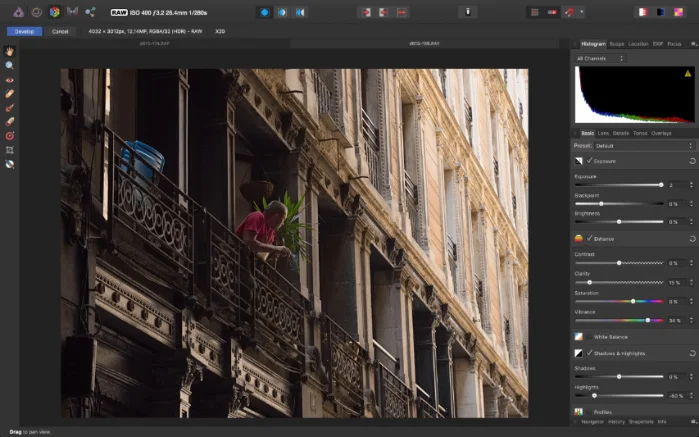Disable the Exposure adjustment checkbox

[x=589, y=160]
